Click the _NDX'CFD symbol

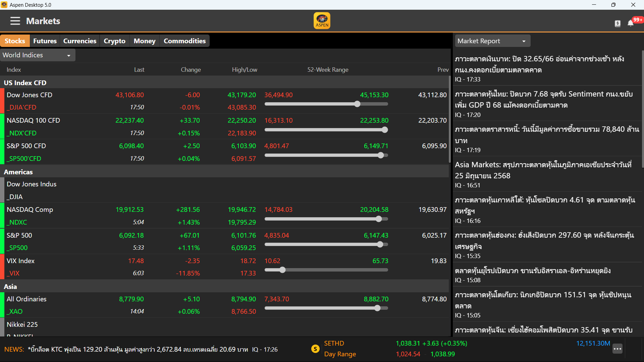tap(21, 133)
